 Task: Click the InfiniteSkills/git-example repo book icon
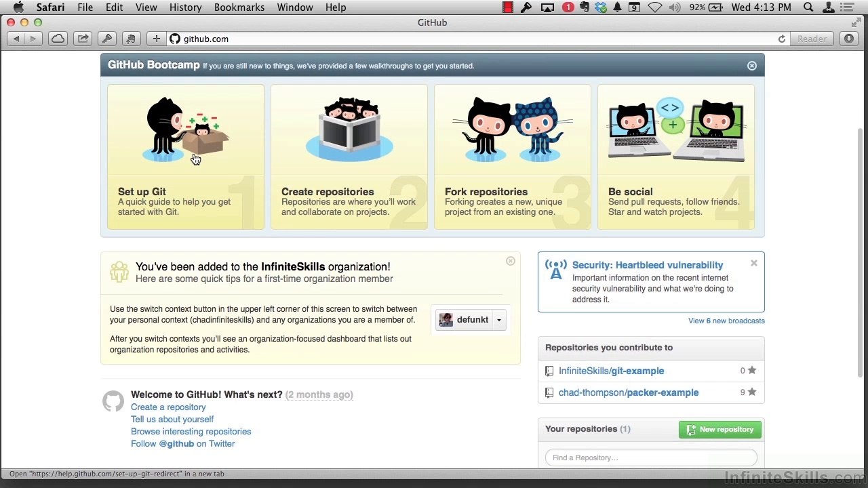pyautogui.click(x=549, y=371)
